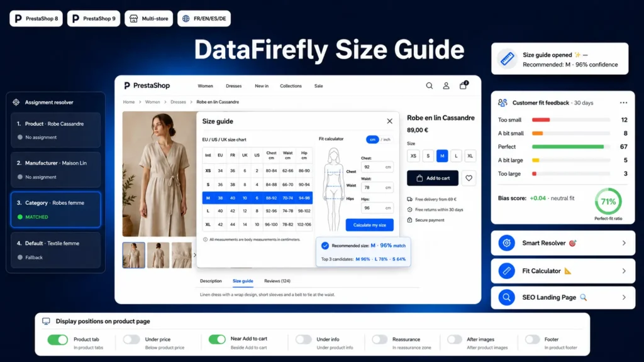Close the Size guide dialog
Image resolution: width=644 pixels, height=362 pixels.
click(x=389, y=121)
